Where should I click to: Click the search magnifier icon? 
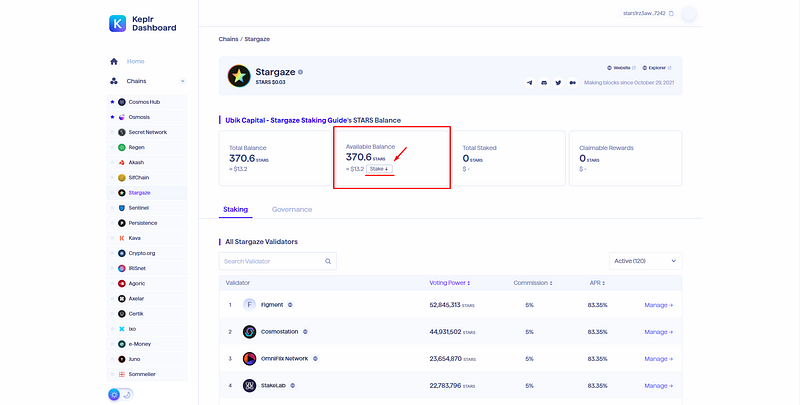point(328,261)
